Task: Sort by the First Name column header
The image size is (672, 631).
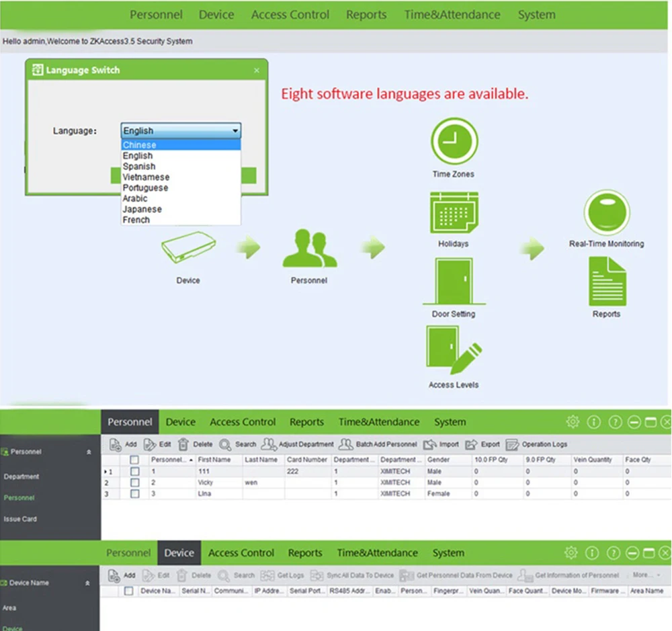Action: (219, 460)
